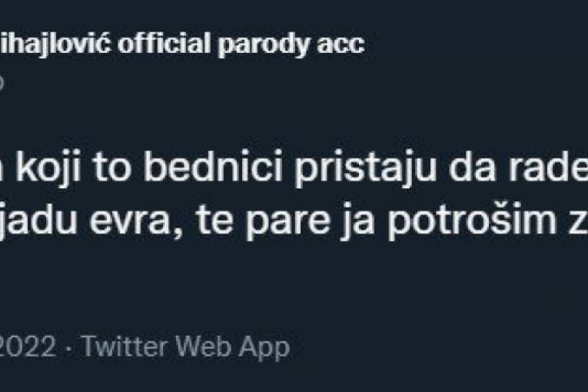Open the 'Twitter Web App' source link
The height and width of the screenshot is (392, 588).
[x=185, y=347]
